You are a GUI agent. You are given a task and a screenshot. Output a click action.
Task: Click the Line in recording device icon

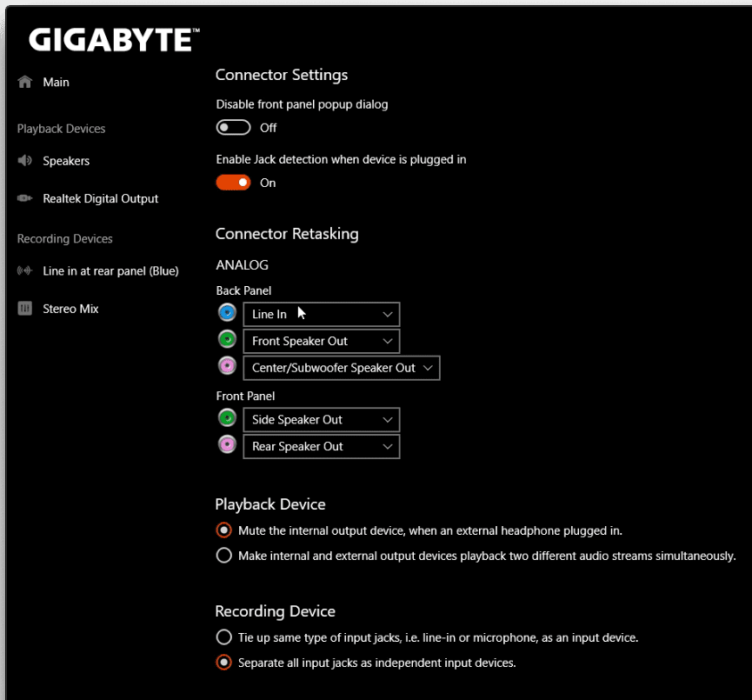pyautogui.click(x=24, y=270)
